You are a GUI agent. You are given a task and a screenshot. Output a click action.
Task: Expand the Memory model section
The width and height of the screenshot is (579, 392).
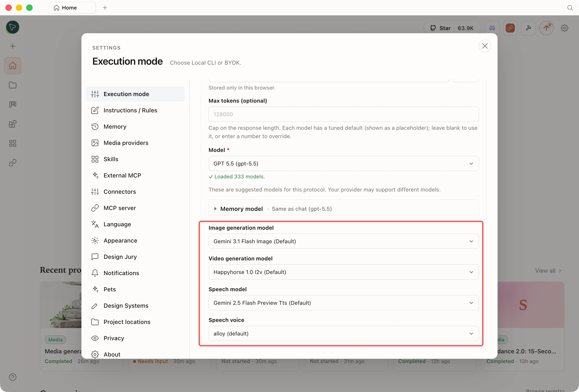pyautogui.click(x=343, y=209)
